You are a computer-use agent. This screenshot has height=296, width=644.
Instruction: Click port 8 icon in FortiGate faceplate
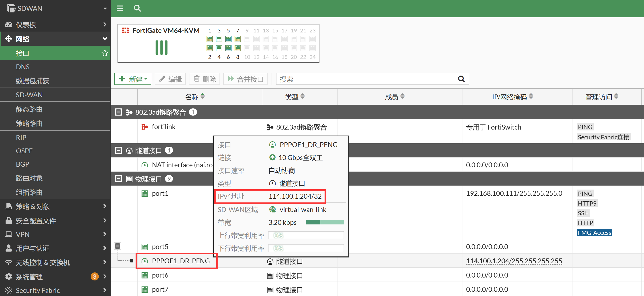coord(238,48)
